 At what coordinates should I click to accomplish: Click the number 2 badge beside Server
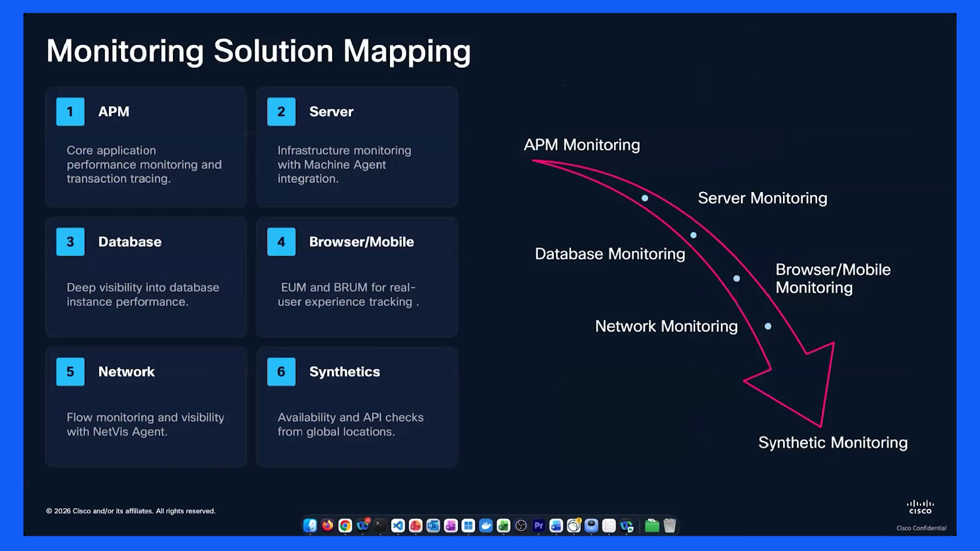coord(281,112)
